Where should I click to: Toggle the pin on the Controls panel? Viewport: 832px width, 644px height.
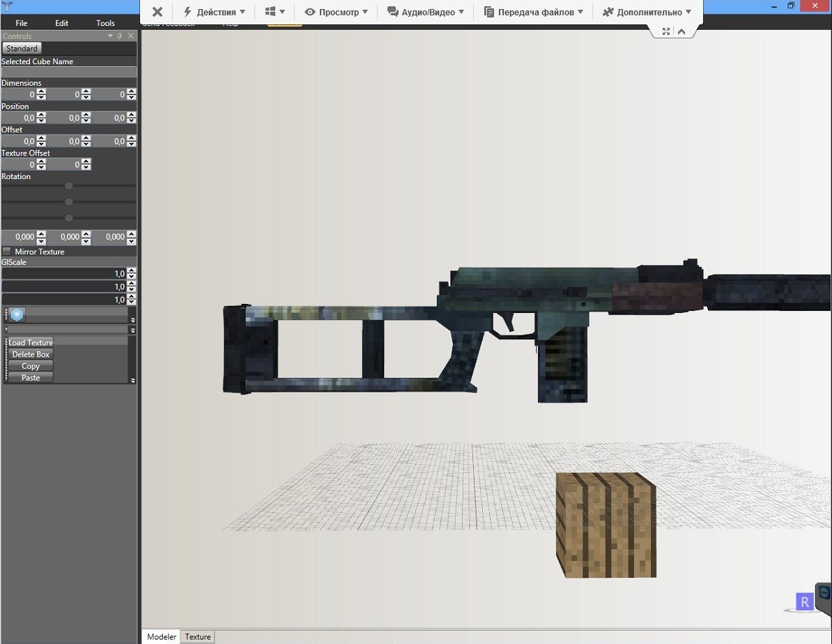tap(120, 36)
